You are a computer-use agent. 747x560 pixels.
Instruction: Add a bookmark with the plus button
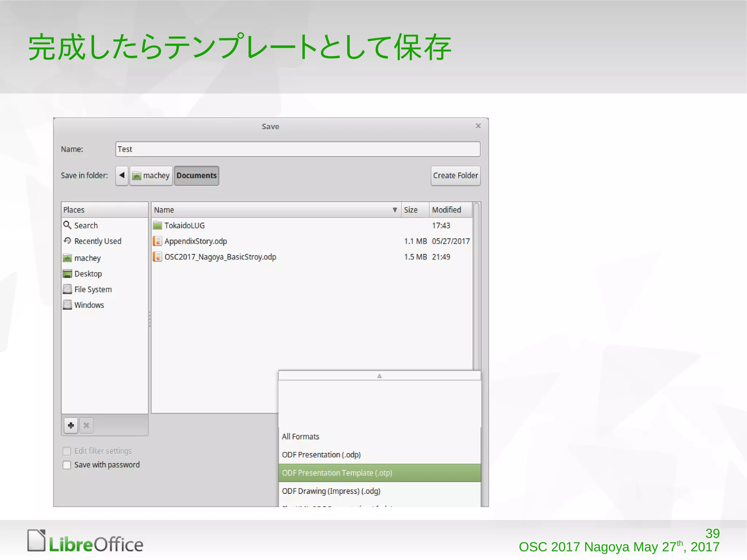[71, 425]
